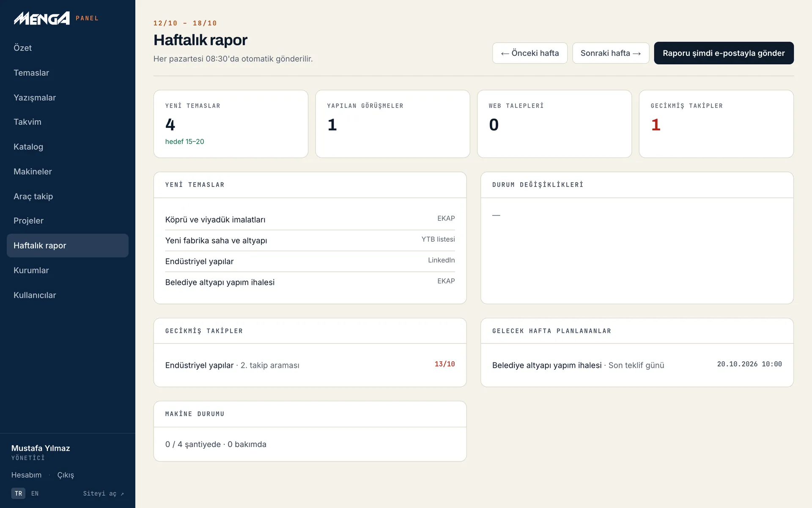Click the Mustafa Yılmaz user name
The width and height of the screenshot is (812, 508).
[x=41, y=448]
